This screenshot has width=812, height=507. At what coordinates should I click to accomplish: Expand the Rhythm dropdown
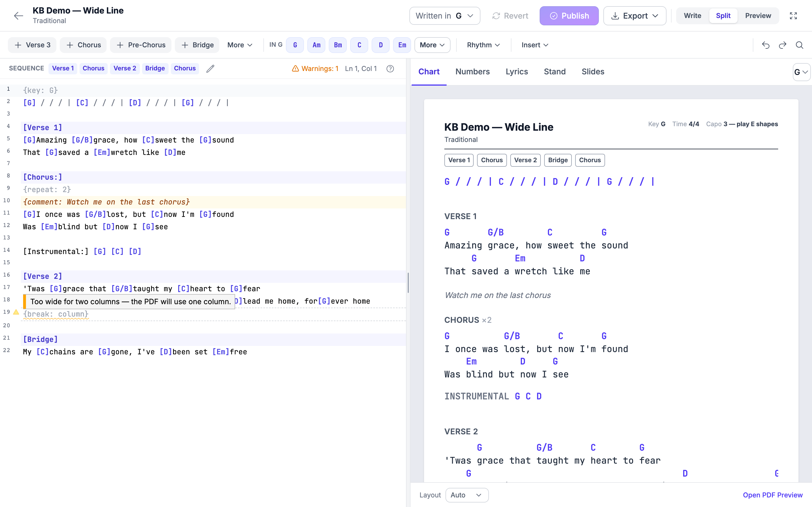point(483,45)
